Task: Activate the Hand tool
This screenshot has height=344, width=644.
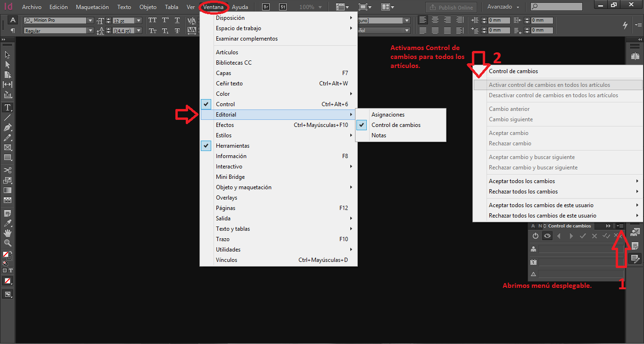Action: pos(8,233)
